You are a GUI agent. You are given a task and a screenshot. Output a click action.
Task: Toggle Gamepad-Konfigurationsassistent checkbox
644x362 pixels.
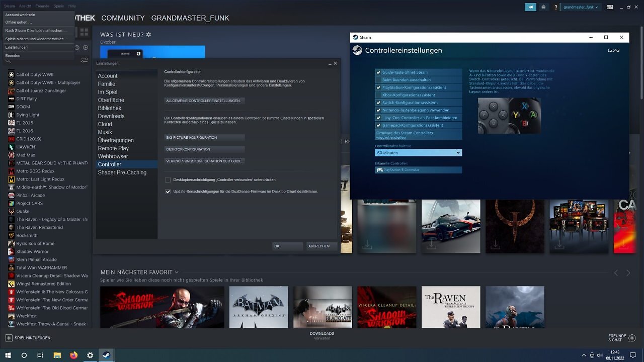(378, 125)
